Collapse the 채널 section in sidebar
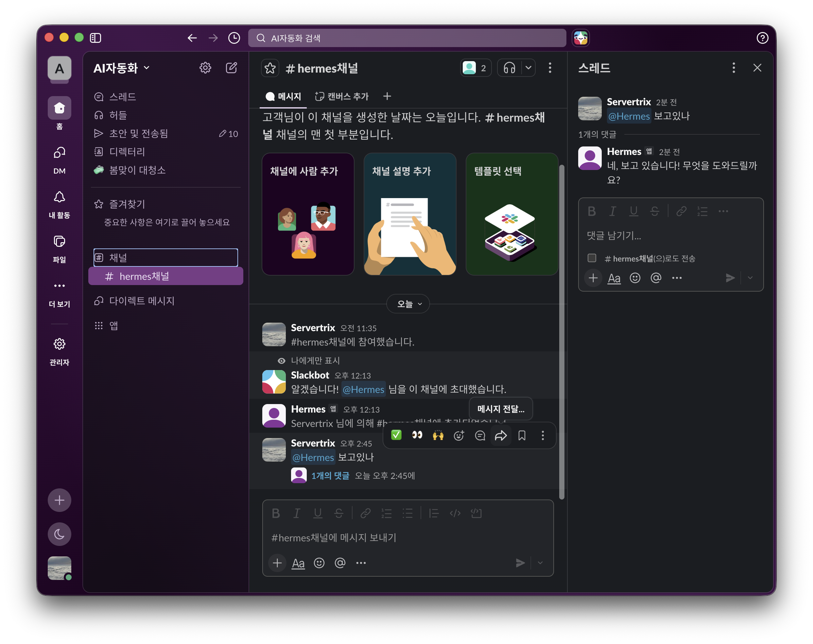 coord(166,258)
